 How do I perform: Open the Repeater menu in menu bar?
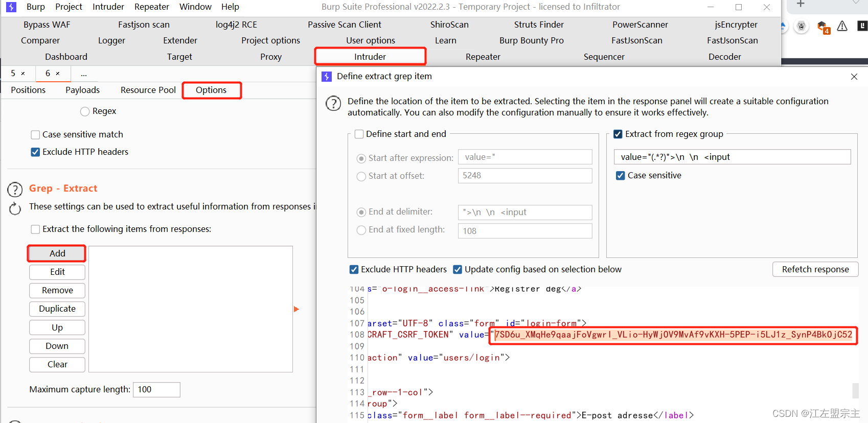152,7
